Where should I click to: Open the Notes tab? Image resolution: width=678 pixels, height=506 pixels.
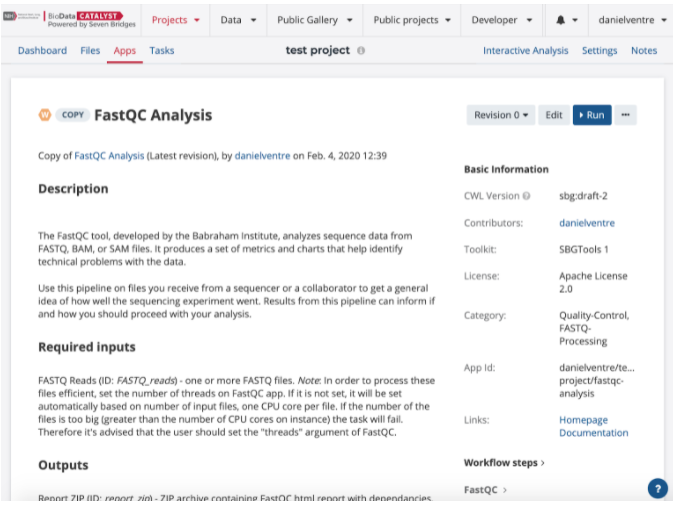click(644, 51)
